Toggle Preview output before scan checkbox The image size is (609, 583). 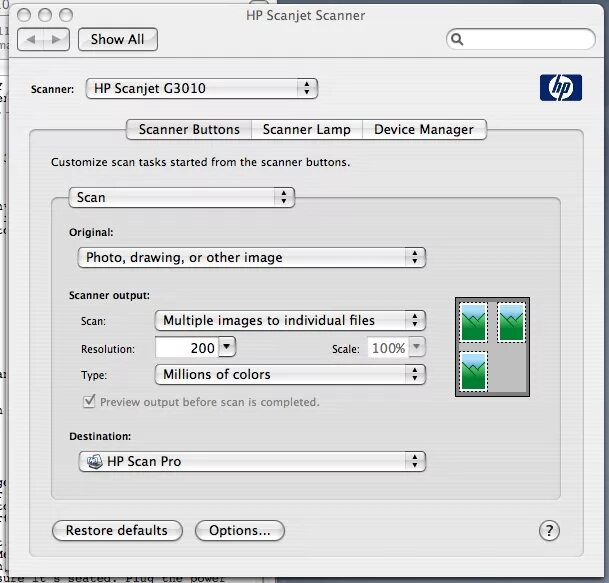(89, 401)
